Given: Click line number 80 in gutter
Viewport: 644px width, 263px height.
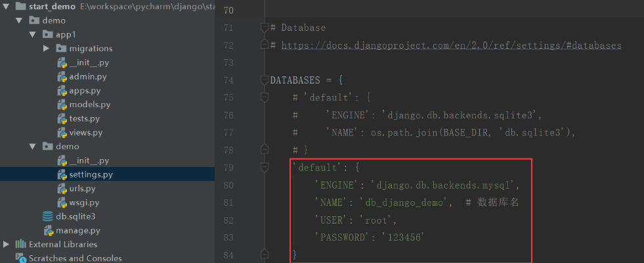Looking at the screenshot, I should pyautogui.click(x=228, y=185).
